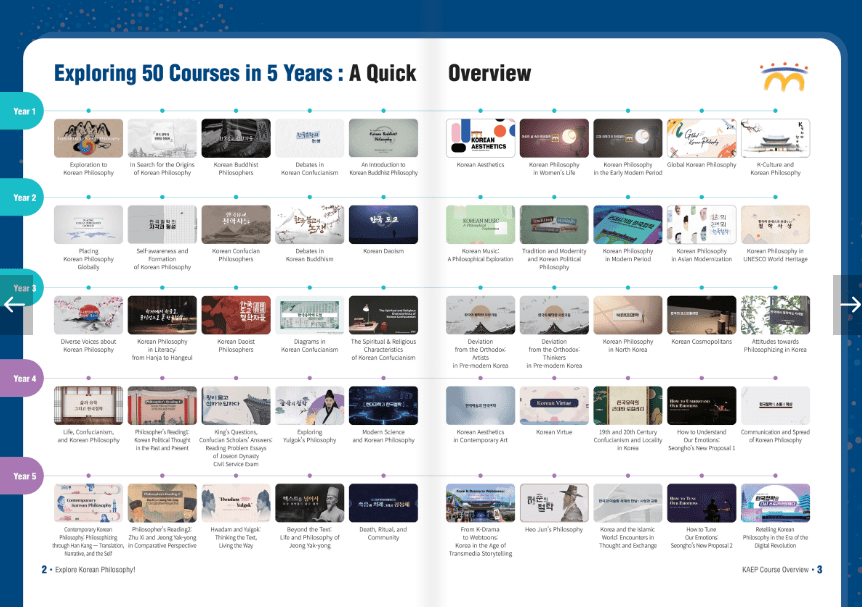
Task: Open How to Understand Our Emotions thumbnail
Action: [x=701, y=405]
